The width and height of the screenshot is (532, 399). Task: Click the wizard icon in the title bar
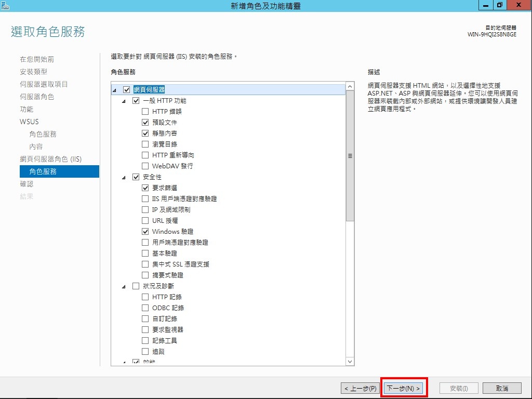pos(5,6)
